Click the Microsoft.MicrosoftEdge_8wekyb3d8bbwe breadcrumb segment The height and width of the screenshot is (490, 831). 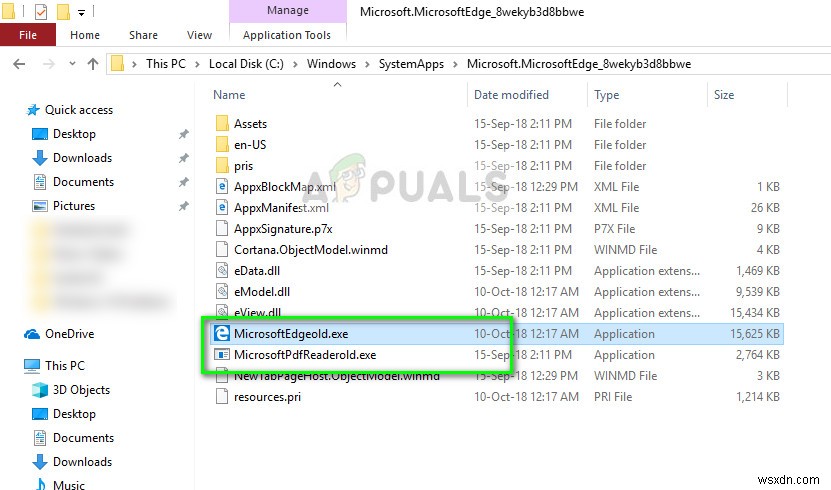coord(579,64)
